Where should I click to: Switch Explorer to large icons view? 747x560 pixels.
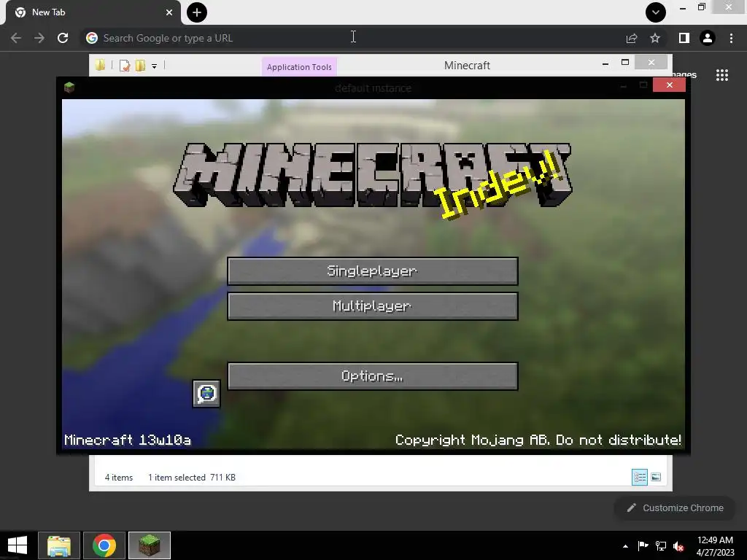click(656, 477)
